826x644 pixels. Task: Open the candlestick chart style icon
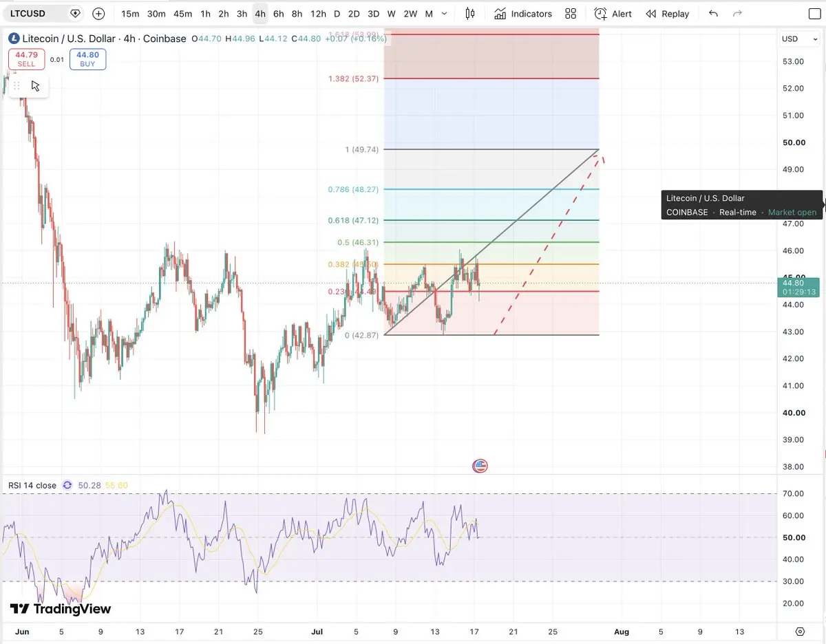[x=470, y=14]
